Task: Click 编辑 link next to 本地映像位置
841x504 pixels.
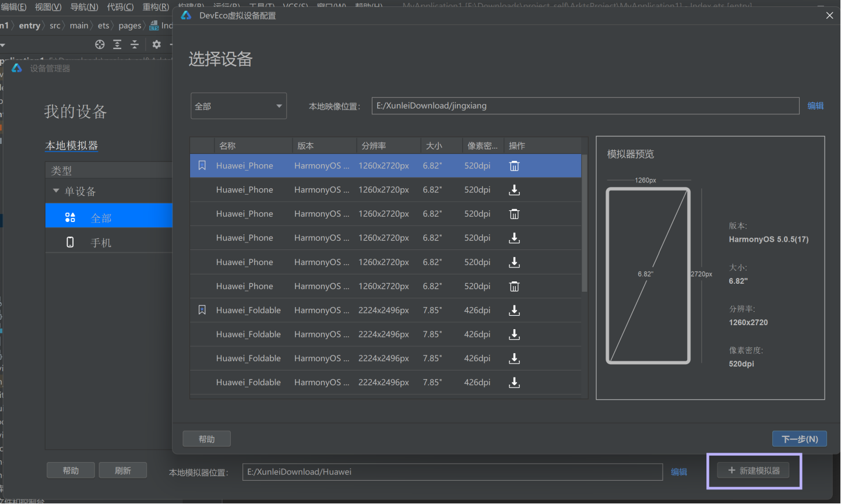Action: pyautogui.click(x=815, y=105)
